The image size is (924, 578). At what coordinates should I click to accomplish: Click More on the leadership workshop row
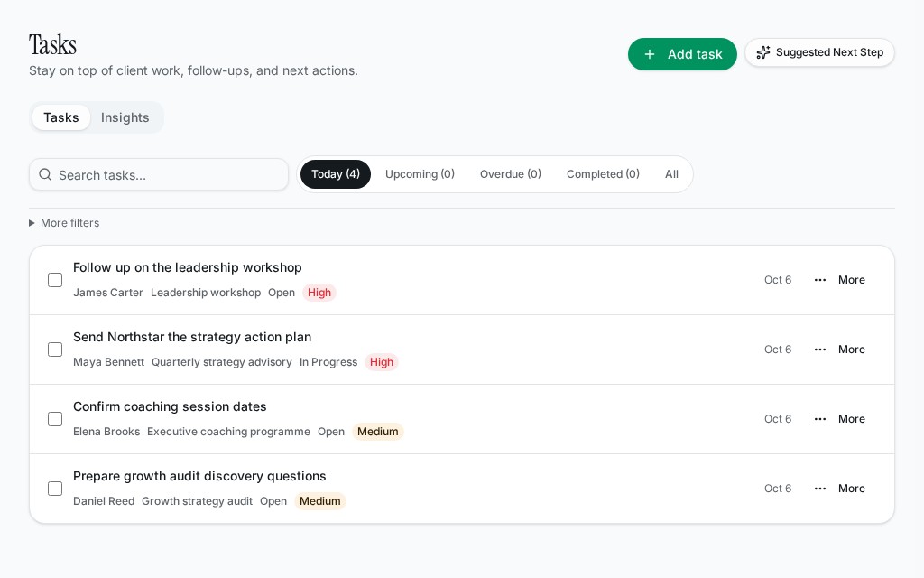pos(852,280)
